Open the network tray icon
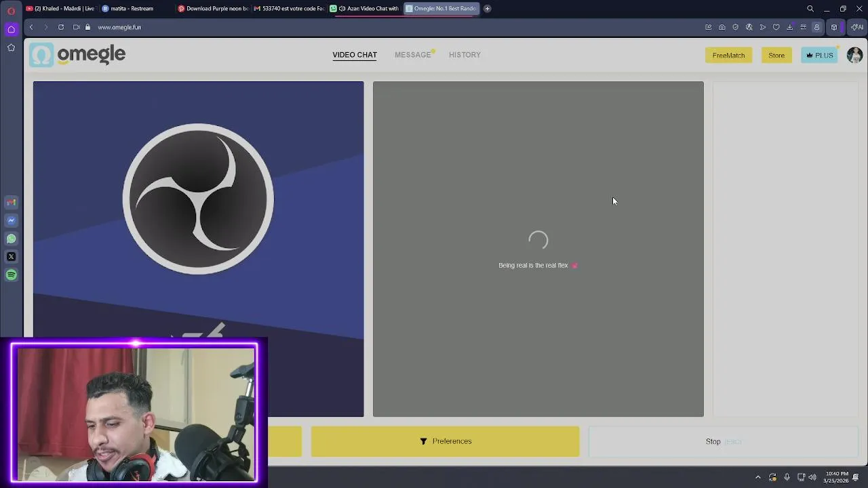 (x=801, y=477)
